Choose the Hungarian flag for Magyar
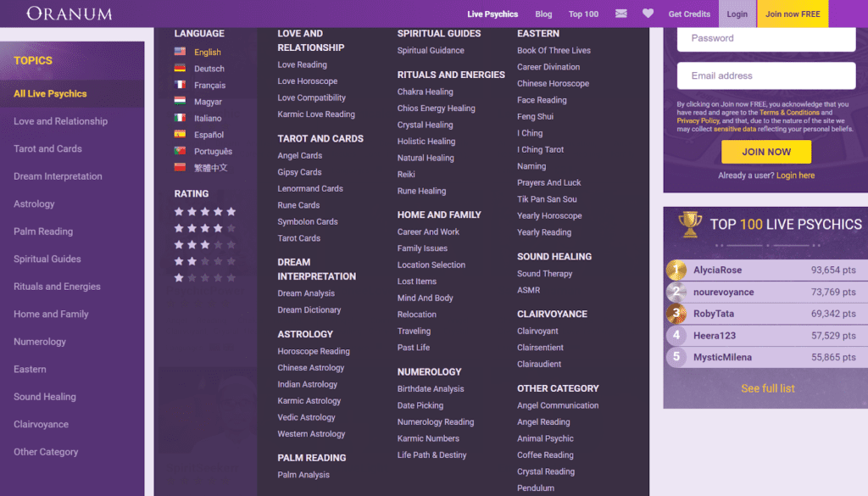Image resolution: width=868 pixels, height=496 pixels. (x=180, y=102)
